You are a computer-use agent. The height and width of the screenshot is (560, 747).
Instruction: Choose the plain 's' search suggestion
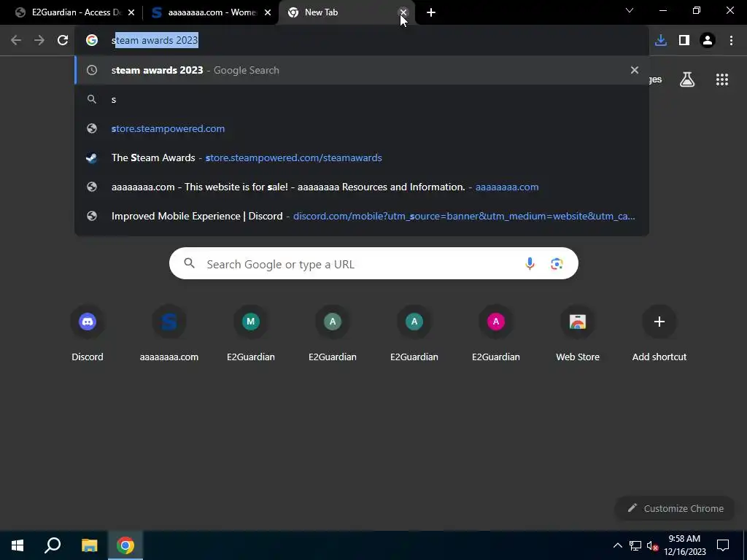point(362,99)
